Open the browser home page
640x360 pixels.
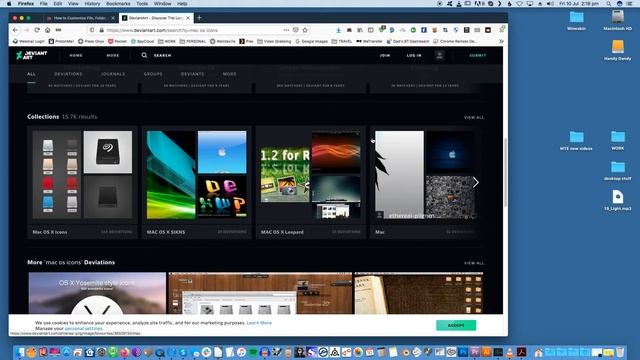[x=48, y=30]
